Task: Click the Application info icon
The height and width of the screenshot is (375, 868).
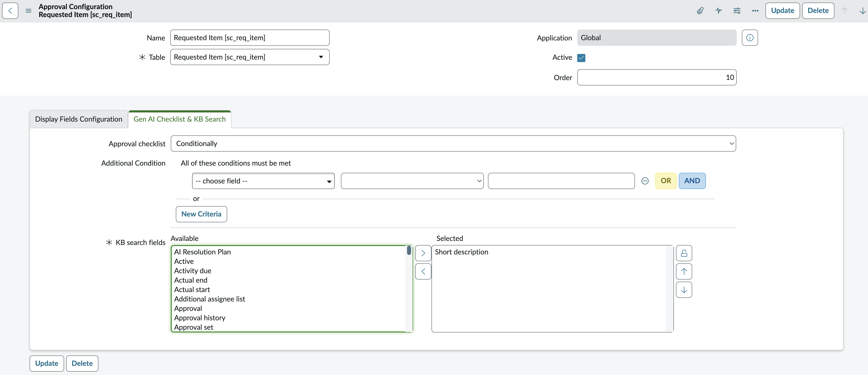Action: 750,38
